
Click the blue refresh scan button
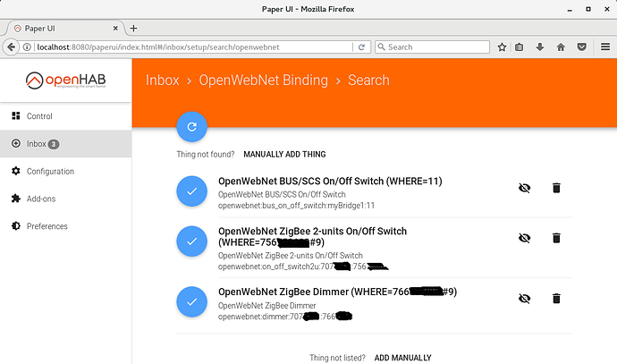pyautogui.click(x=191, y=127)
